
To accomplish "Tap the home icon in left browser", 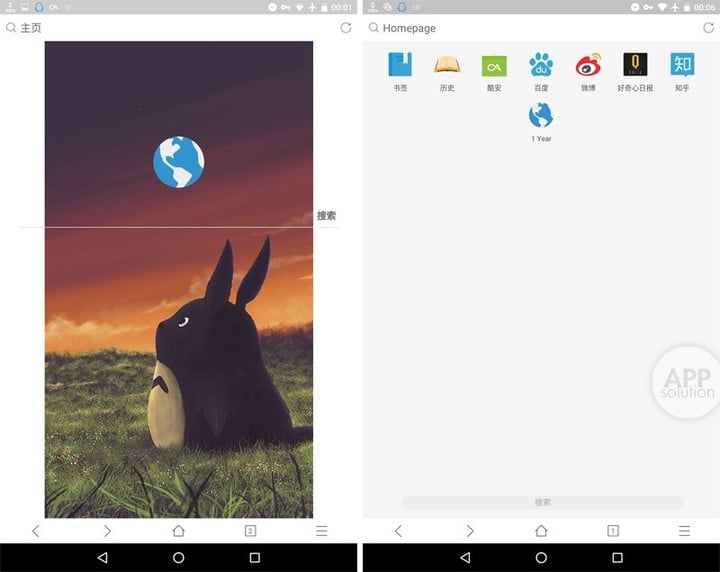I will click(x=179, y=531).
